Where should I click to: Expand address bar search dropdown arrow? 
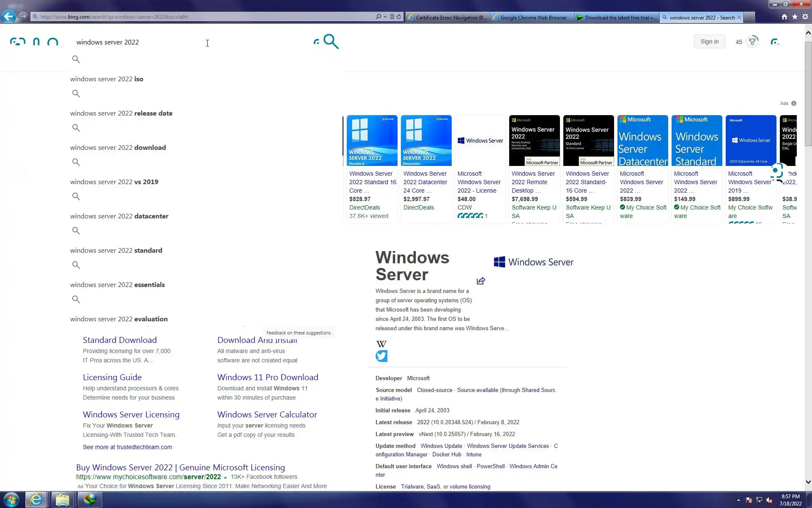385,17
